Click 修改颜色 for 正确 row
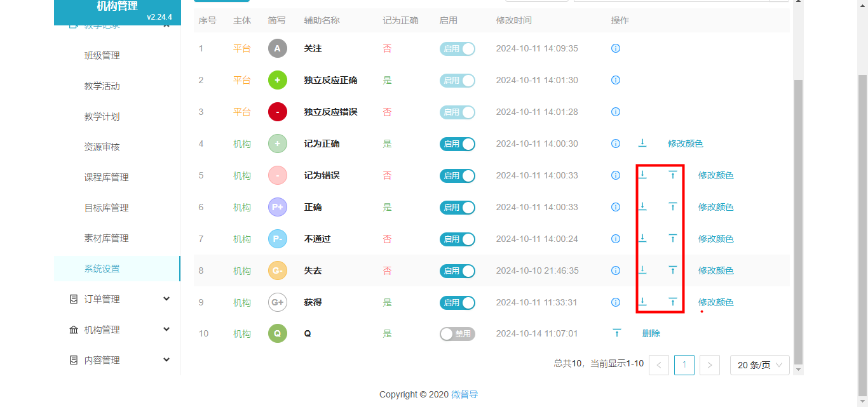This screenshot has height=407, width=868. click(x=715, y=207)
